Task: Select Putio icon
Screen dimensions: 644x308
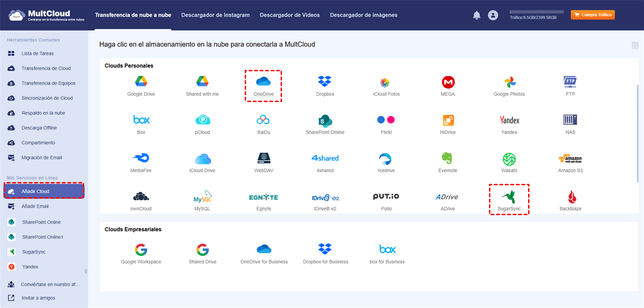Action: (386, 197)
